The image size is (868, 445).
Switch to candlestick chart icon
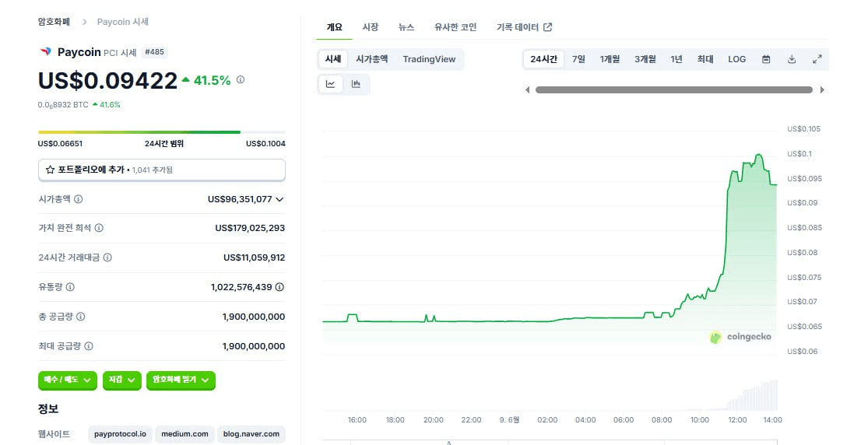click(357, 84)
